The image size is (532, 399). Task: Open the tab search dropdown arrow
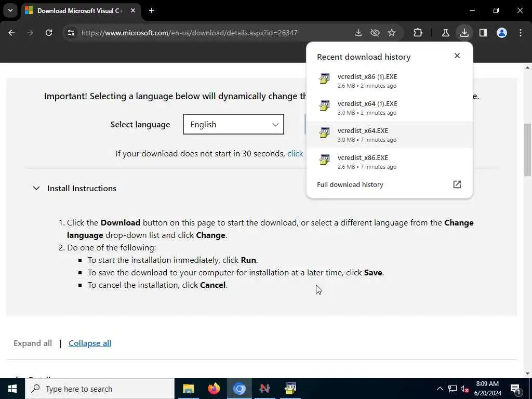pyautogui.click(x=10, y=10)
